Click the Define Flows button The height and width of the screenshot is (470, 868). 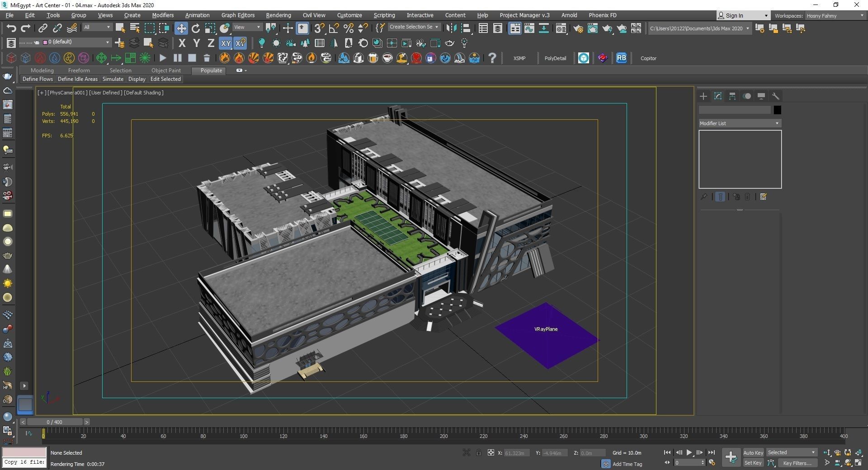pyautogui.click(x=38, y=79)
